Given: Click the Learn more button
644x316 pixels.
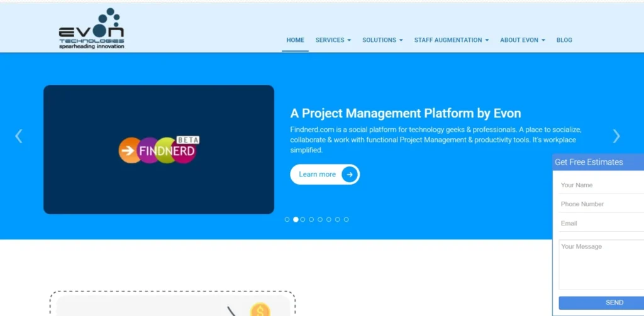Looking at the screenshot, I should pos(325,175).
